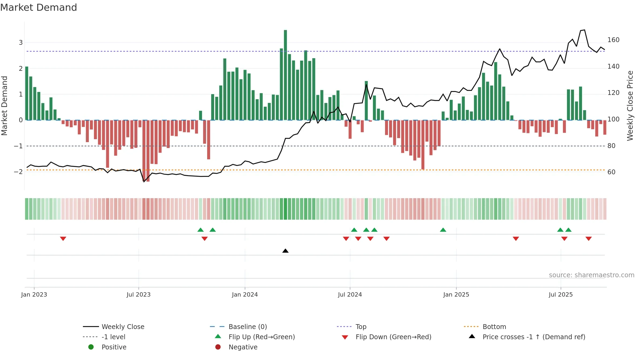Click the first red flip-down marker in early 2023
This screenshot has height=362, width=644.
tap(63, 239)
